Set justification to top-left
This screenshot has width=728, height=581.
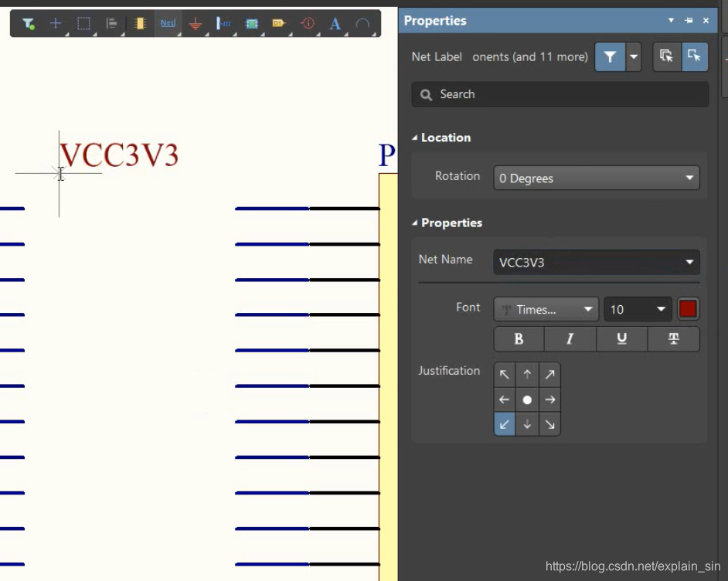[504, 375]
